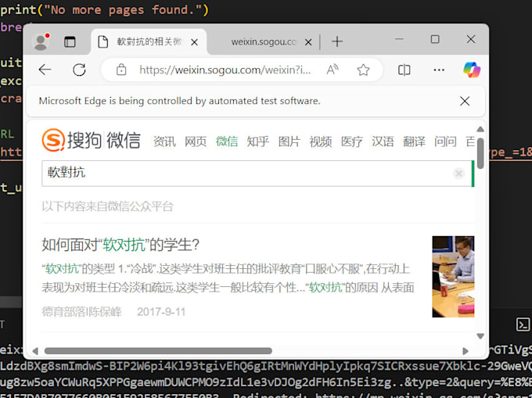
Task: Click print("No more pages found.") code line
Action: tap(105, 9)
